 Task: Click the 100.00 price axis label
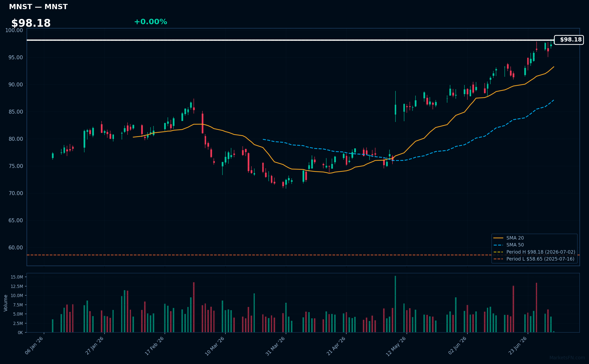click(x=14, y=30)
